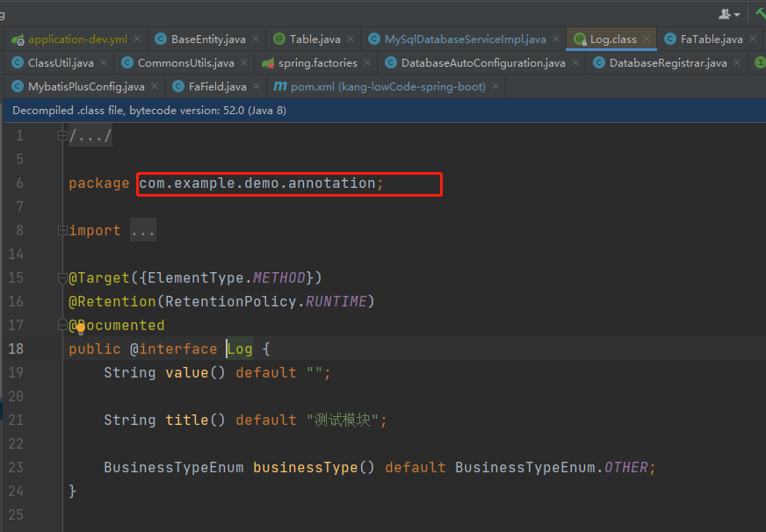The width and height of the screenshot is (766, 532).
Task: Click the @Documented annotation text
Action: (x=116, y=325)
